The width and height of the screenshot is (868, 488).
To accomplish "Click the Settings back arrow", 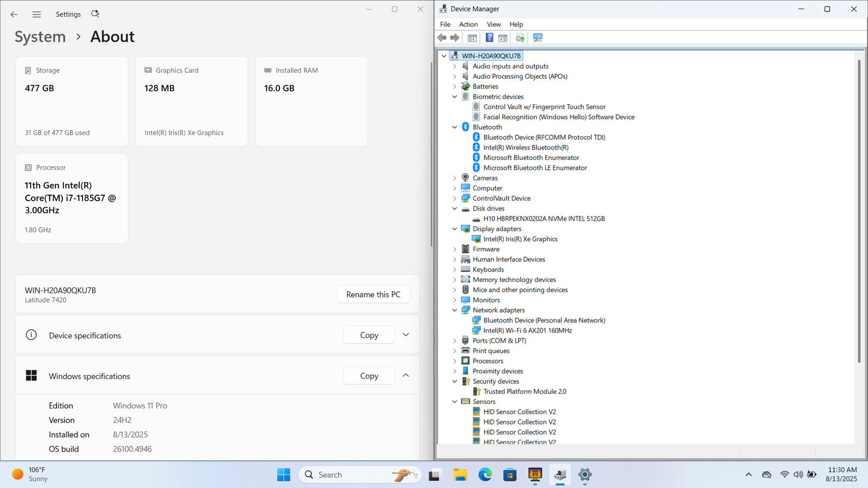I will pyautogui.click(x=14, y=15).
